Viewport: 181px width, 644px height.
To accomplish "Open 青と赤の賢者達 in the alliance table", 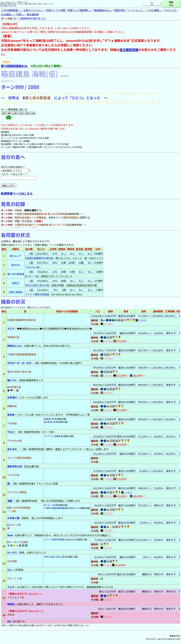I will [x=16, y=274].
